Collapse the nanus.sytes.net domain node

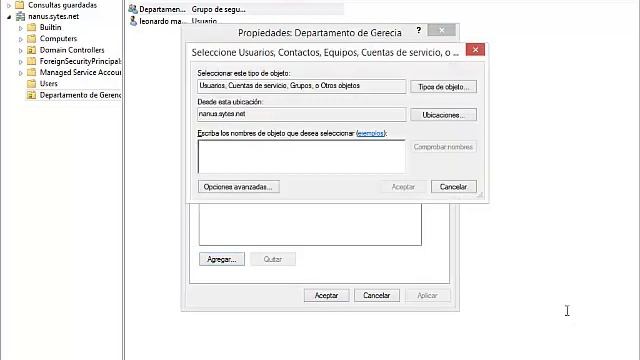coord(9,17)
